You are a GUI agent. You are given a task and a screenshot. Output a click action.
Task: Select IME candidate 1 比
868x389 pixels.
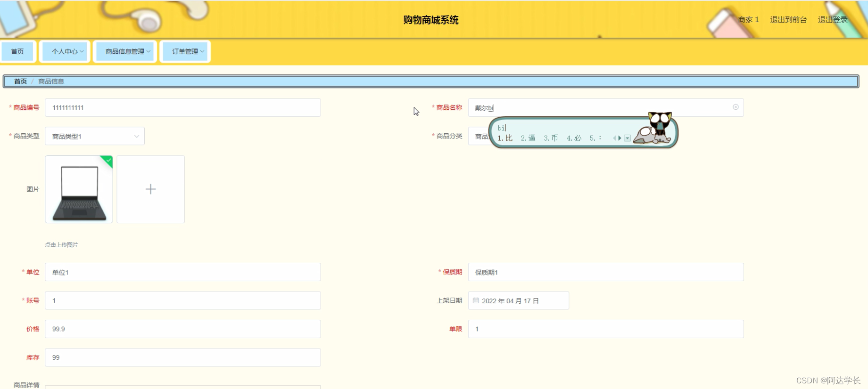505,138
